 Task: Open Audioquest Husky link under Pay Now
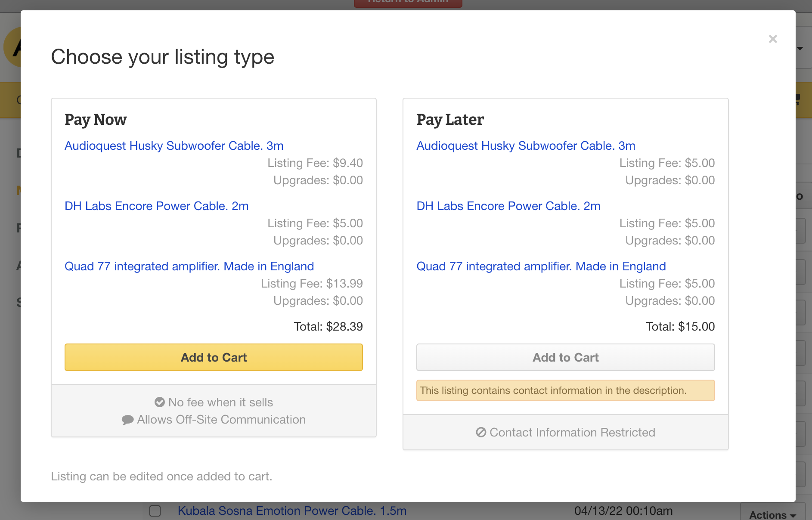[x=174, y=146]
